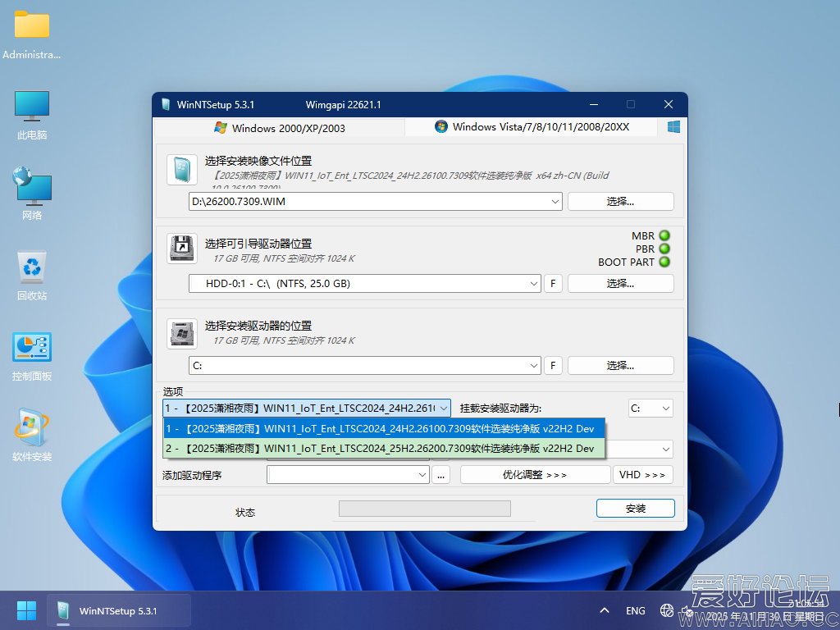The width and height of the screenshot is (840, 630).
Task: Open 优化调整 >>> tweaks
Action: (535, 475)
